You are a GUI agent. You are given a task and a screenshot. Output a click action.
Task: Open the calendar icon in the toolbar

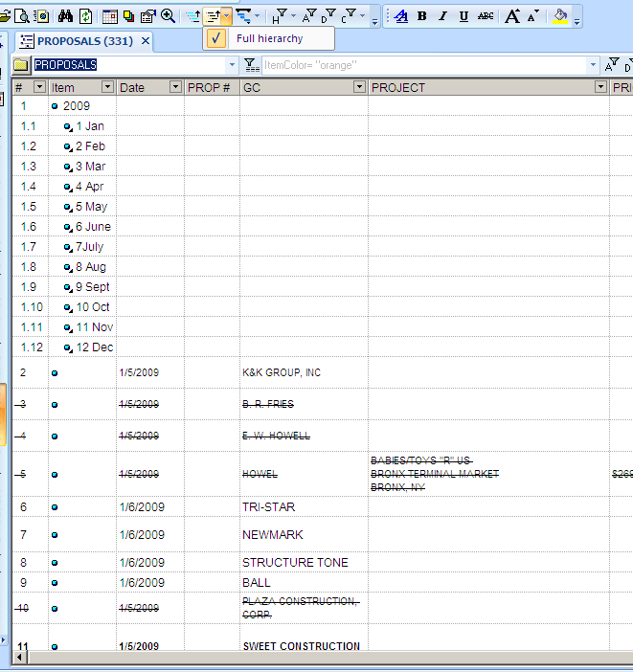pyautogui.click(x=110, y=16)
